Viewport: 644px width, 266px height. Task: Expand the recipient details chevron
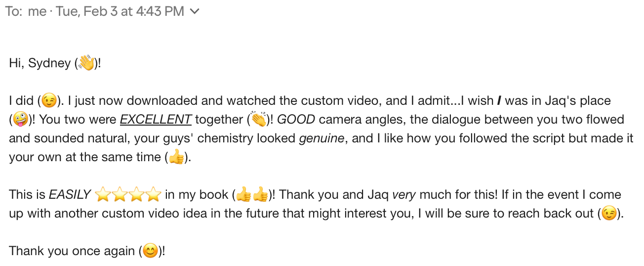195,12
